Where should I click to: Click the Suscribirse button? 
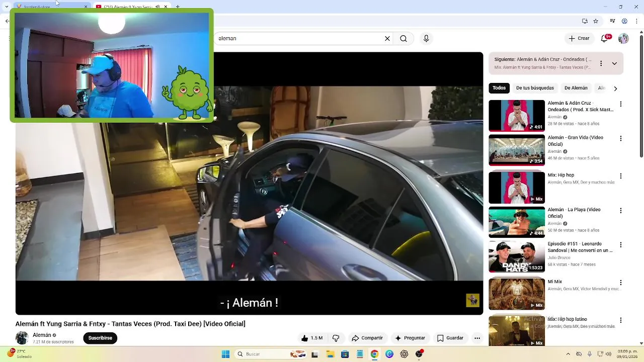coord(100,338)
